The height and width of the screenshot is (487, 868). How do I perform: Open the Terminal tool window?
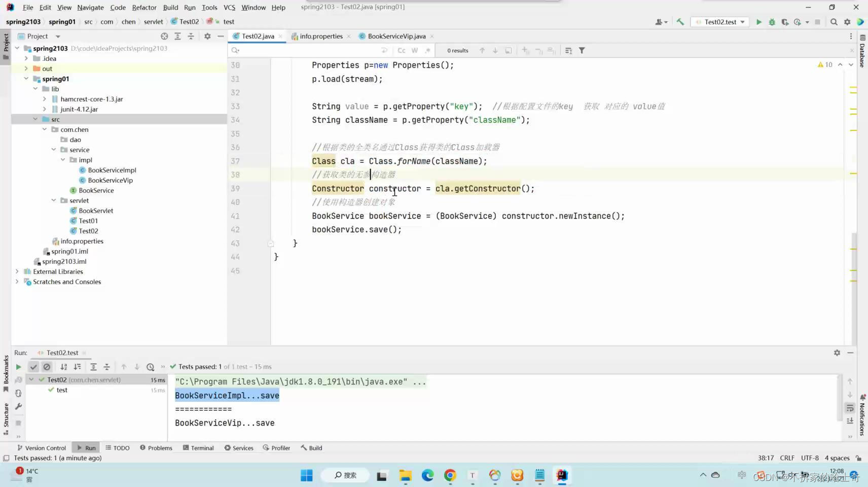tap(199, 447)
